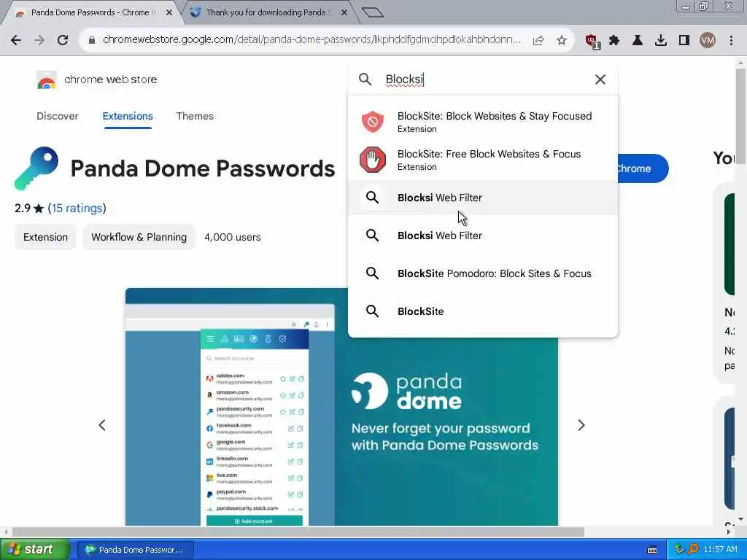
Task: Select BlockSite Pomodoro suggestion
Action: [483, 273]
